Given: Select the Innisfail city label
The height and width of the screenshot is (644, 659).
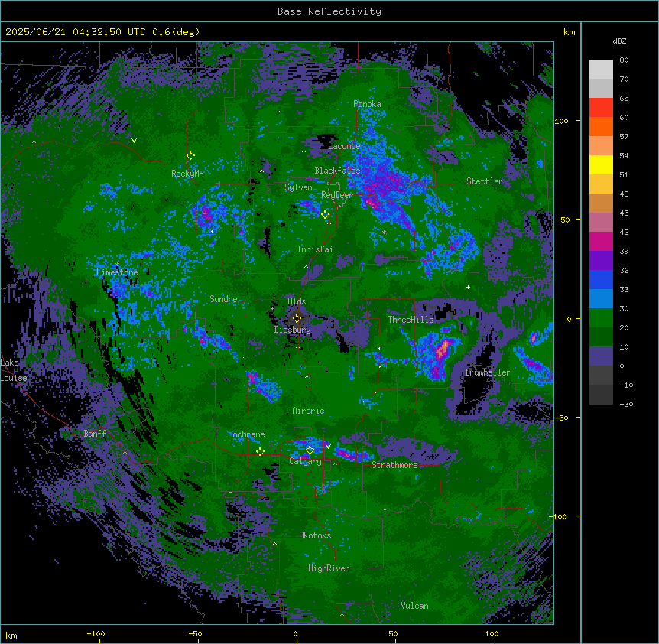Looking at the screenshot, I should coord(317,249).
